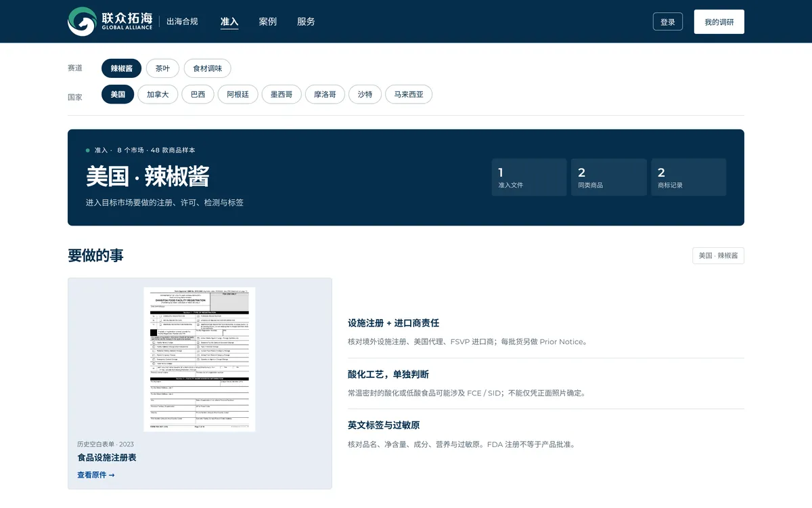
Task: Select the 食材调味 track chip
Action: (207, 68)
